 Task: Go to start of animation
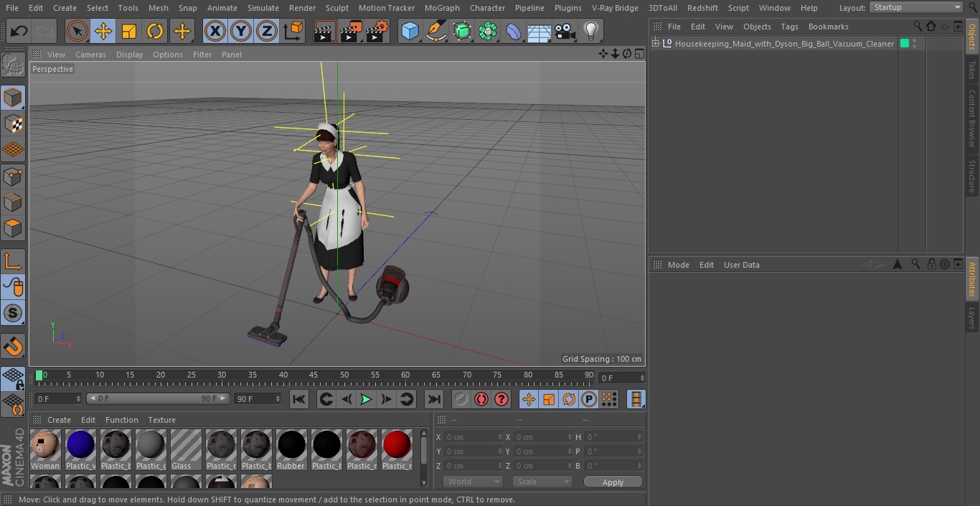click(299, 399)
